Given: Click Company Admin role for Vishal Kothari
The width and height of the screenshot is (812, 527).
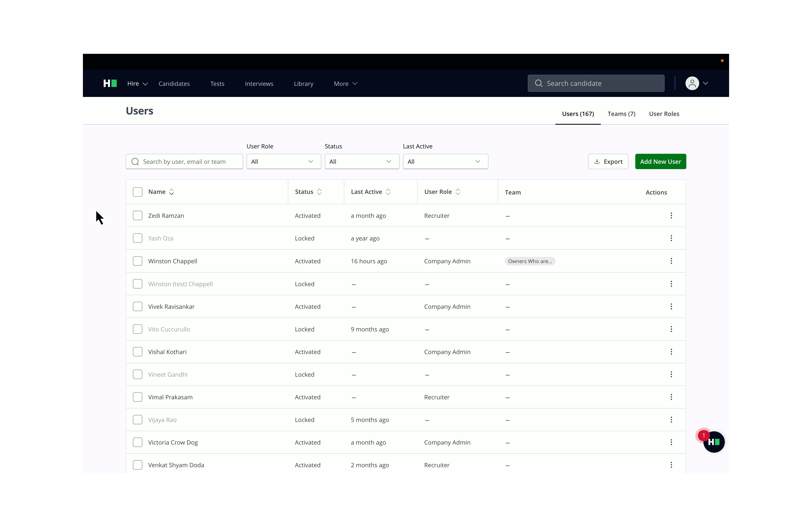Looking at the screenshot, I should [447, 352].
